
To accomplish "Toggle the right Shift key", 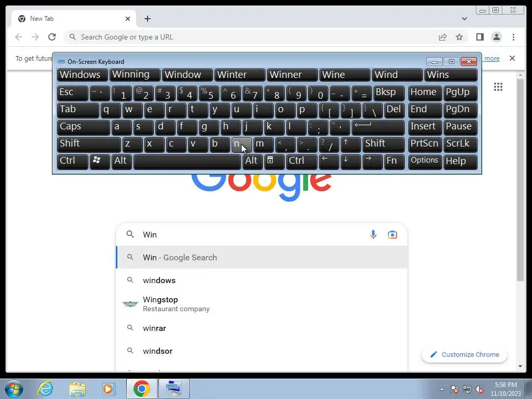I will coord(383,144).
